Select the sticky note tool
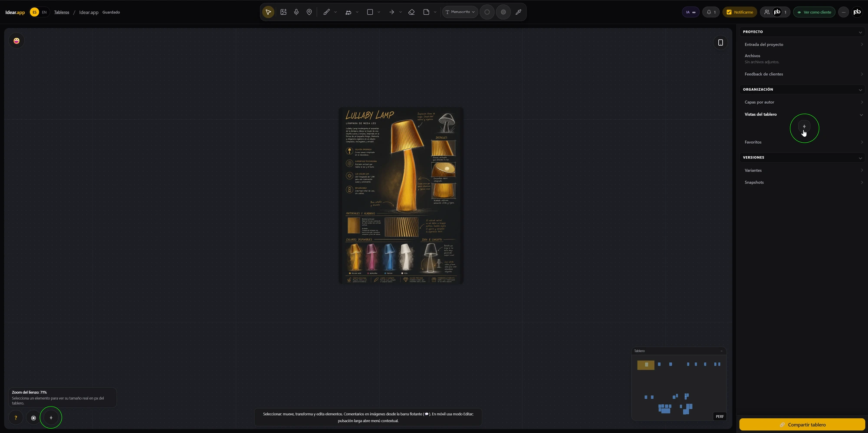This screenshot has height=433, width=868. 426,12
